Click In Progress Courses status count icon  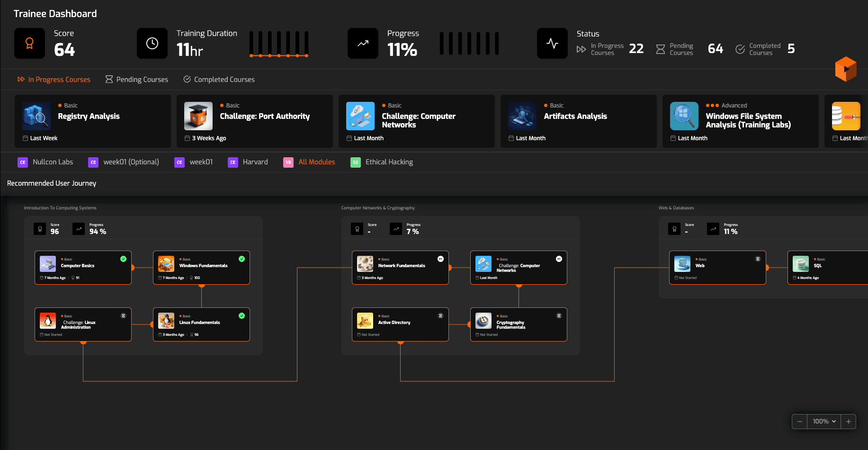pos(581,49)
